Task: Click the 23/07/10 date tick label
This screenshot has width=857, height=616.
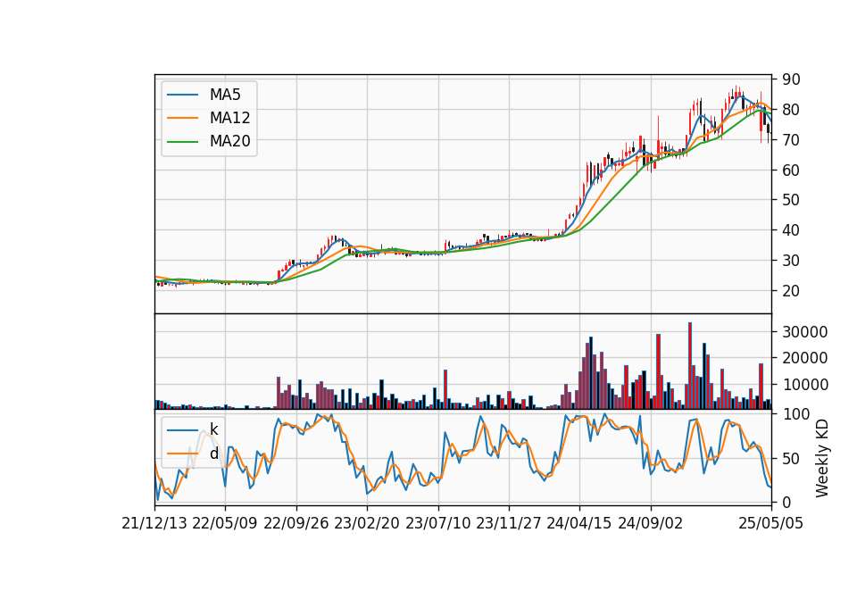Action: (437, 523)
